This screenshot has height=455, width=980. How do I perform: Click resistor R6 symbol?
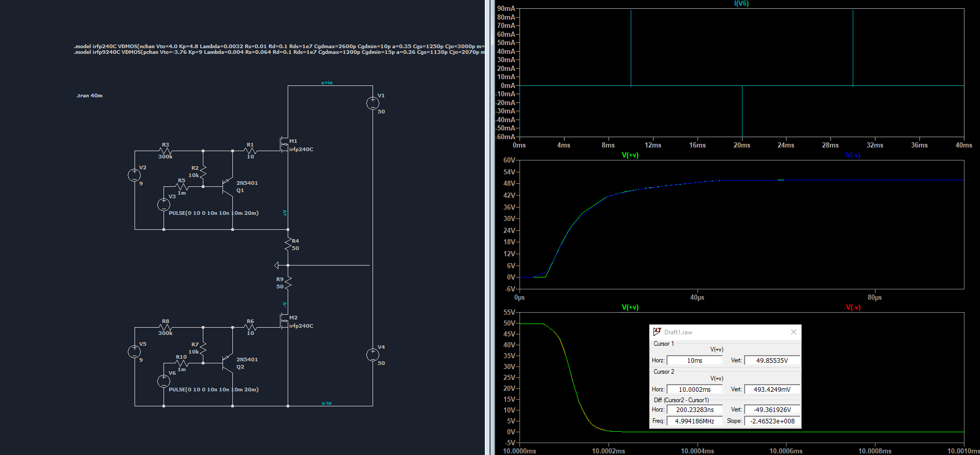click(250, 328)
